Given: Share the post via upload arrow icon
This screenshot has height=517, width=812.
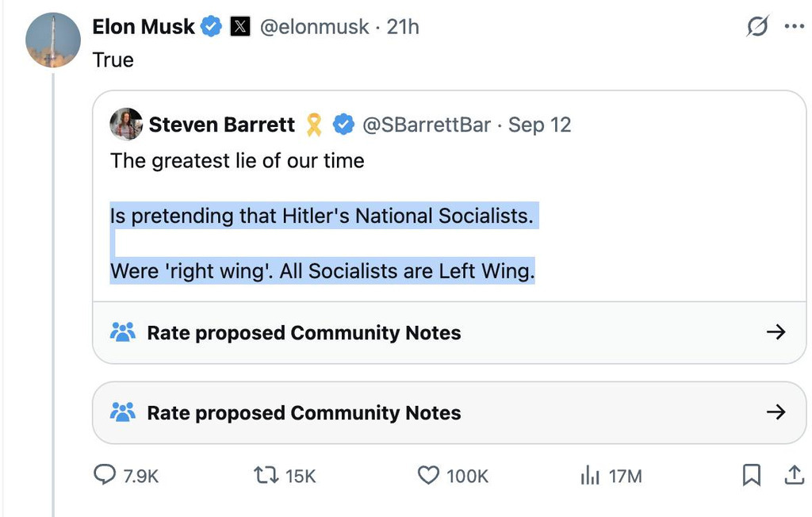Looking at the screenshot, I should tap(793, 475).
